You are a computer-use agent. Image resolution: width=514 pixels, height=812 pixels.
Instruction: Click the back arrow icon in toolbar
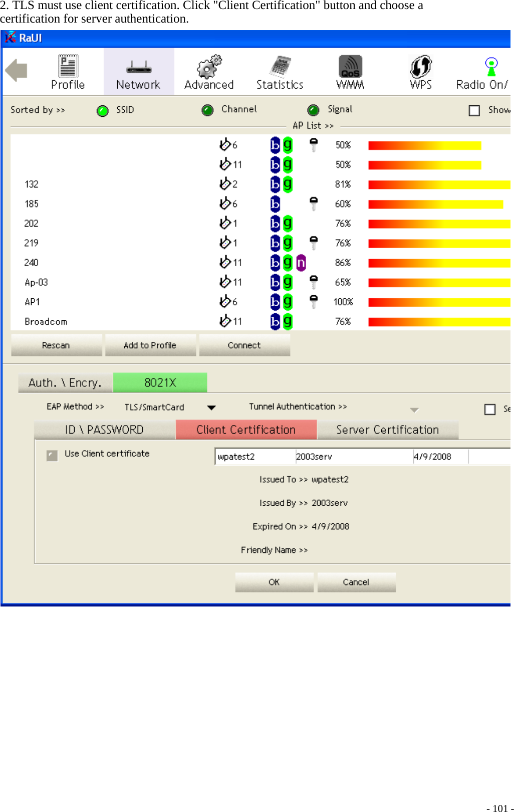tap(16, 70)
